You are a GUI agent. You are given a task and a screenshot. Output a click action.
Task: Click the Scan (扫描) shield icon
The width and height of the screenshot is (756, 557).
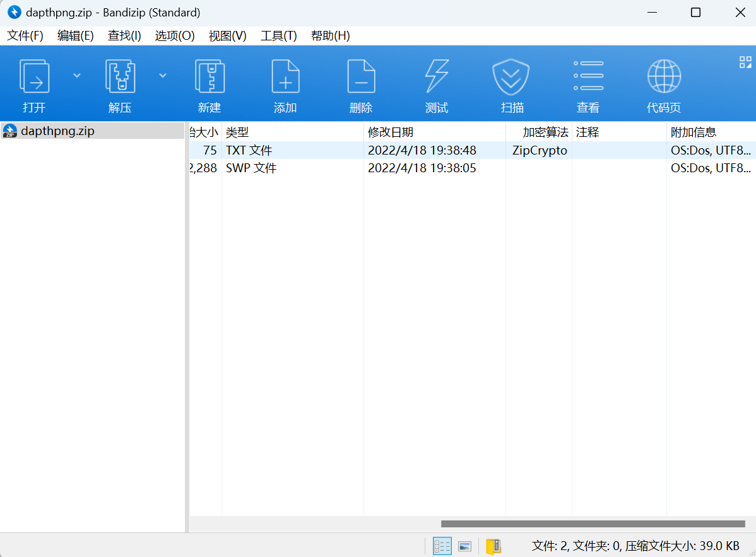(x=511, y=77)
